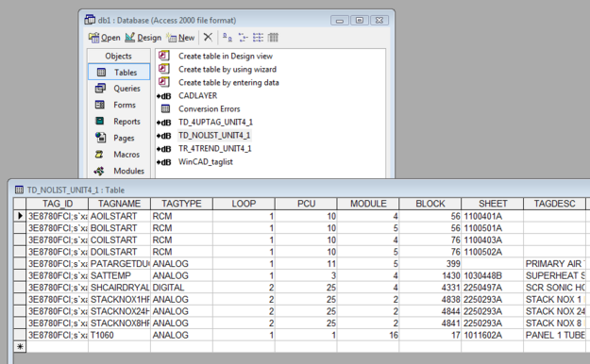Click the Open toolbar button
Screen dimensions: 590x364
[104, 38]
